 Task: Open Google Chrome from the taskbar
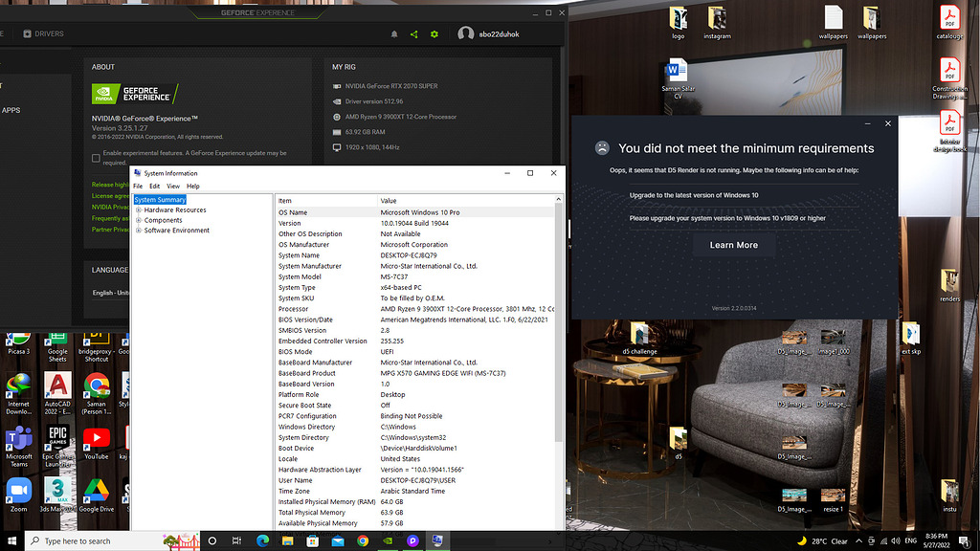point(363,541)
